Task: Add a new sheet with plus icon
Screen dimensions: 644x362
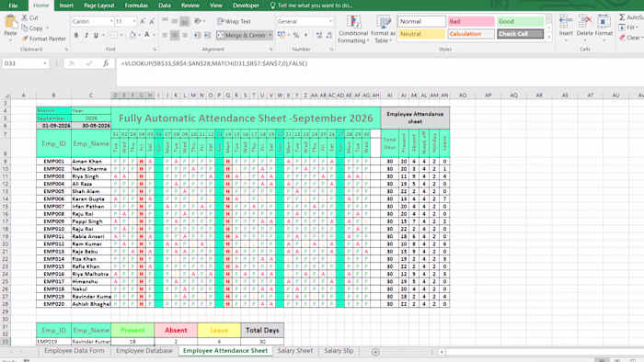Action: tap(375, 352)
